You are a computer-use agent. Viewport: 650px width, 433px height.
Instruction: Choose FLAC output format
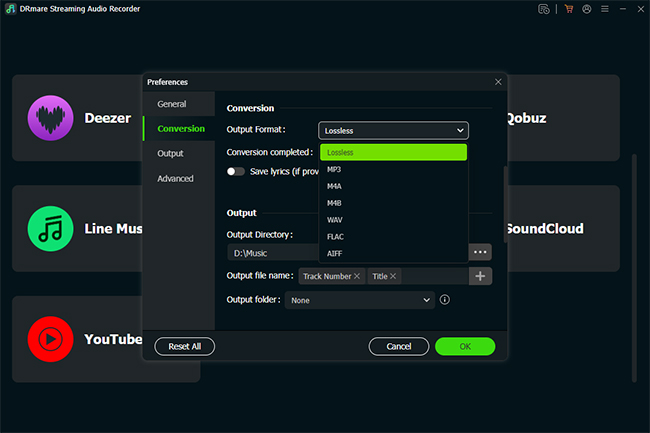[x=393, y=237]
